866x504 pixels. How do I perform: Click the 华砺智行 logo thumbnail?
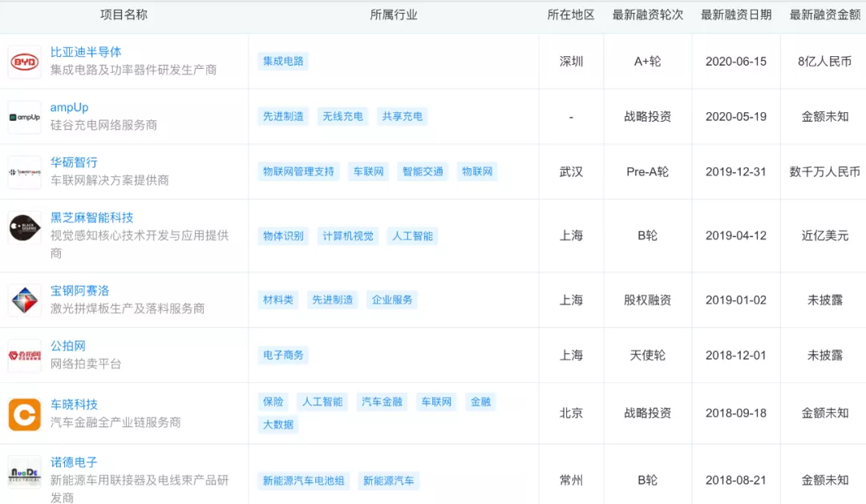(24, 172)
